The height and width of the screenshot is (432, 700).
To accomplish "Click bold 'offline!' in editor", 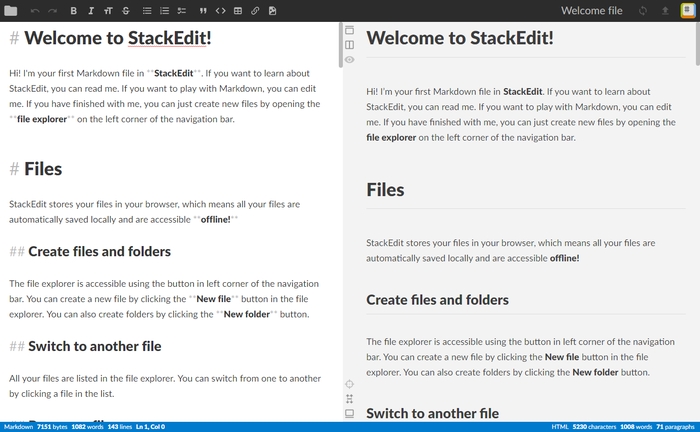I will pos(216,220).
